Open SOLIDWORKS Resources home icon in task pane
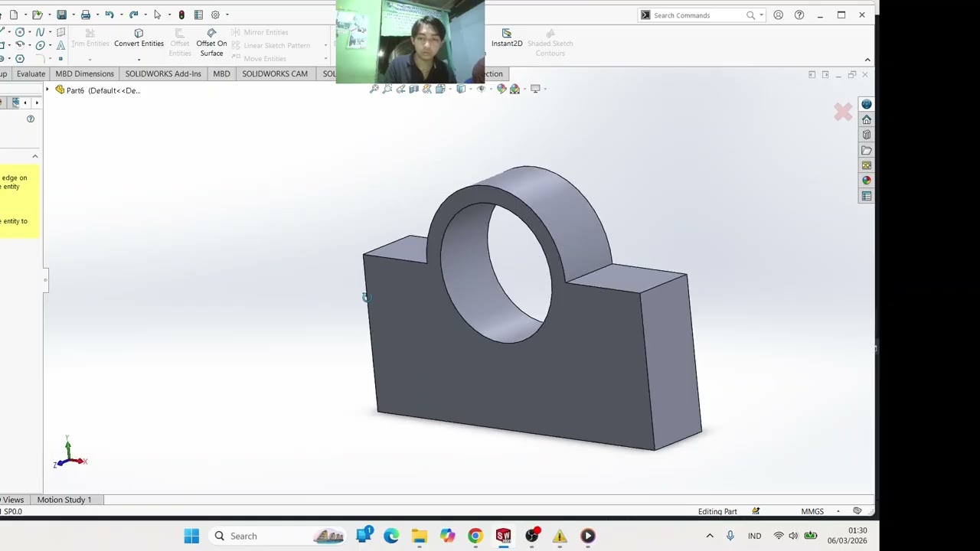 click(x=867, y=119)
